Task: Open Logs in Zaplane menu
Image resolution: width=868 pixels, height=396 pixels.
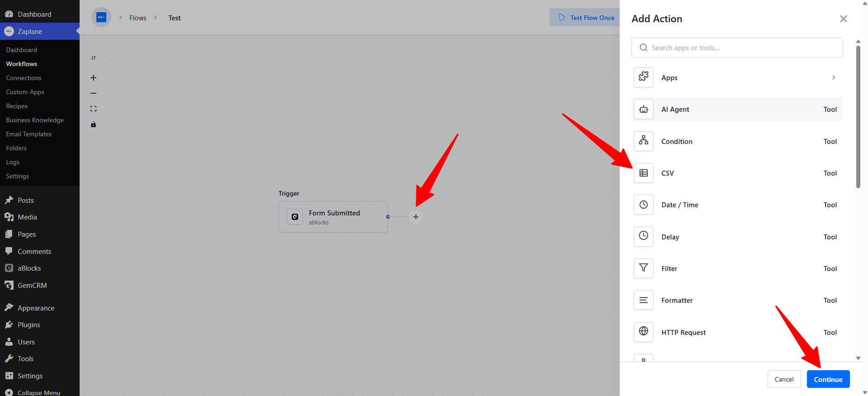Action: tap(13, 162)
